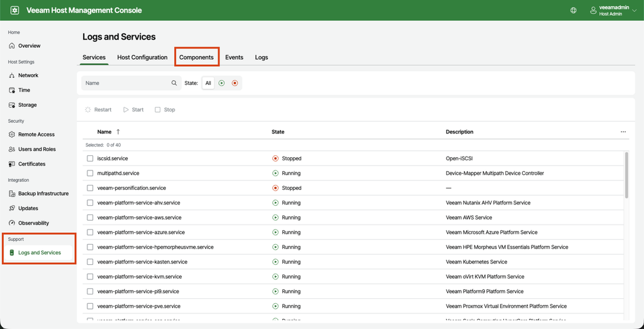This screenshot has width=644, height=329.
Task: Check the veeam-platform-service-pve.service checkbox
Action: (x=90, y=306)
